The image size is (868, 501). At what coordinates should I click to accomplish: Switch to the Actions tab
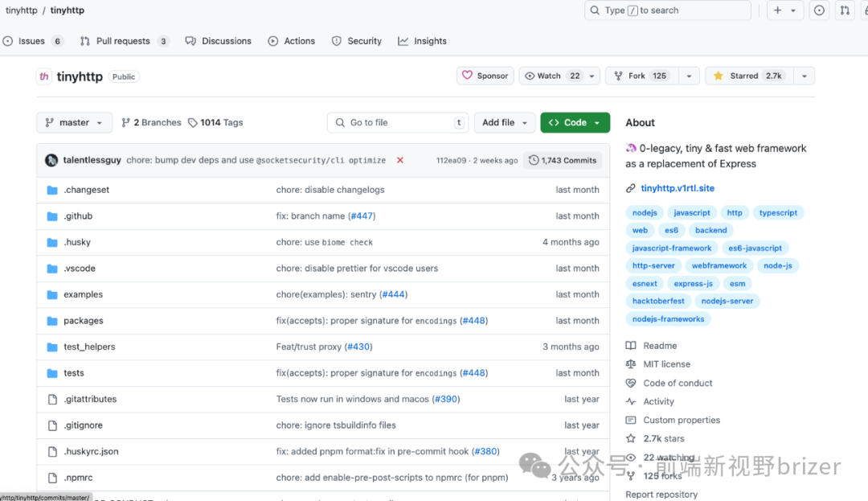point(291,41)
